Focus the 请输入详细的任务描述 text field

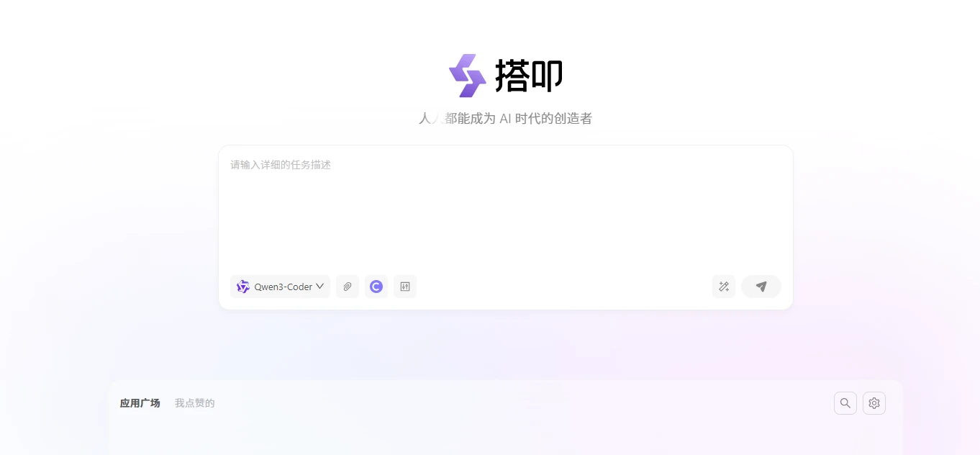click(504, 209)
